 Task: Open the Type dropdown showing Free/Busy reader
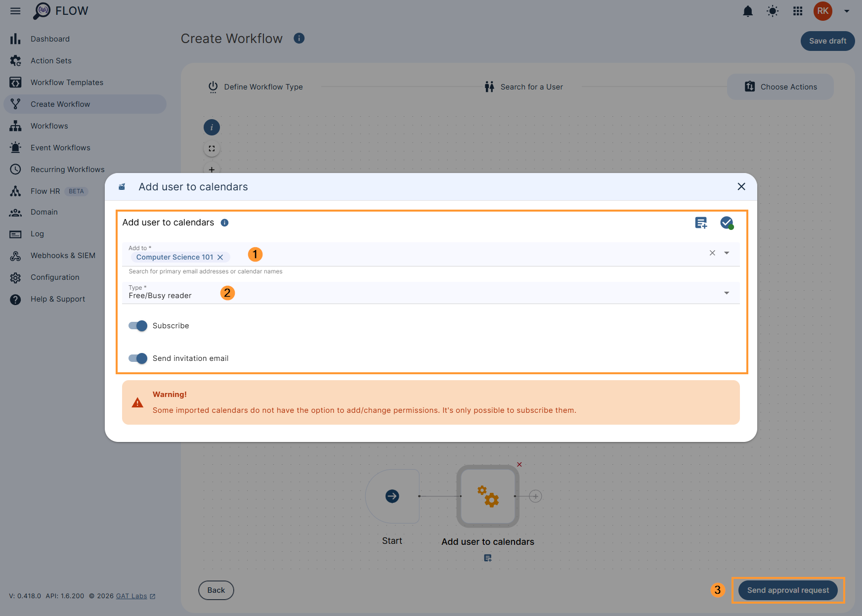(727, 293)
